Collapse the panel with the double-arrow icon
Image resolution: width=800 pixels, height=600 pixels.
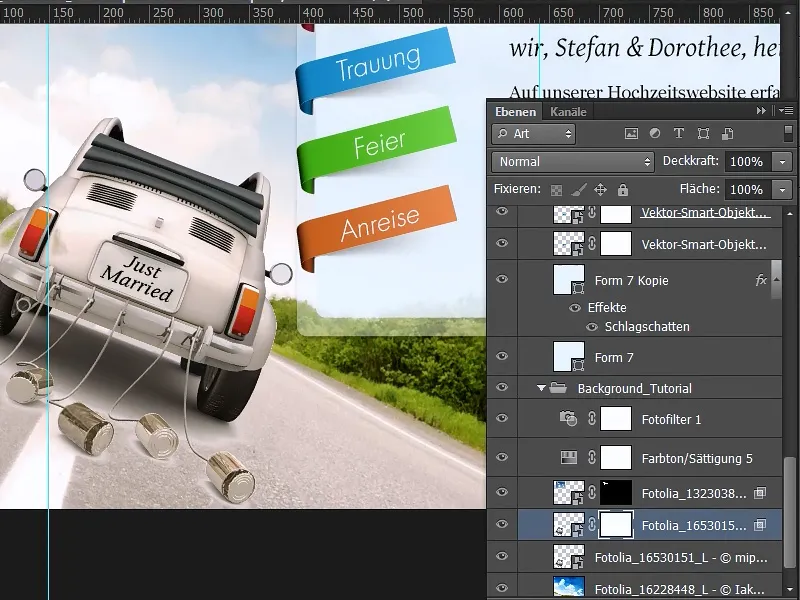point(761,111)
